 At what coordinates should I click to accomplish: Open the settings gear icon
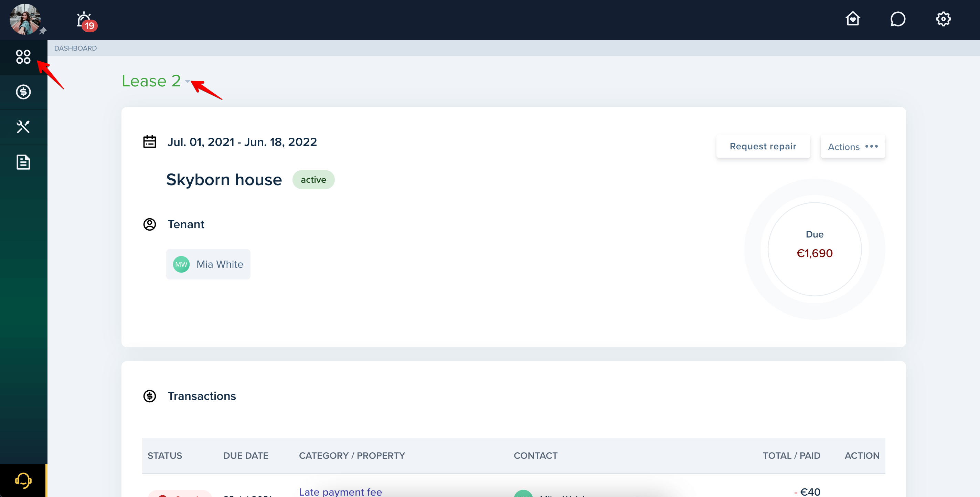(x=943, y=19)
